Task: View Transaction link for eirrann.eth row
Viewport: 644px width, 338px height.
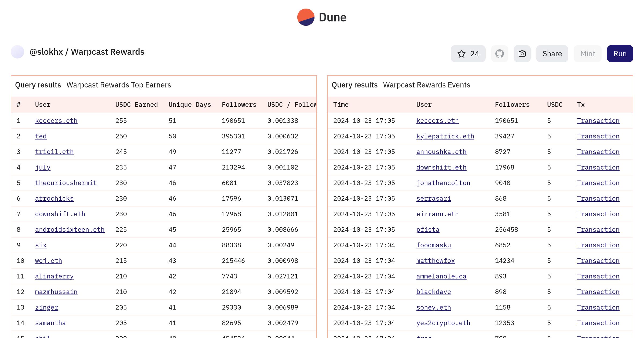Action: (x=598, y=214)
